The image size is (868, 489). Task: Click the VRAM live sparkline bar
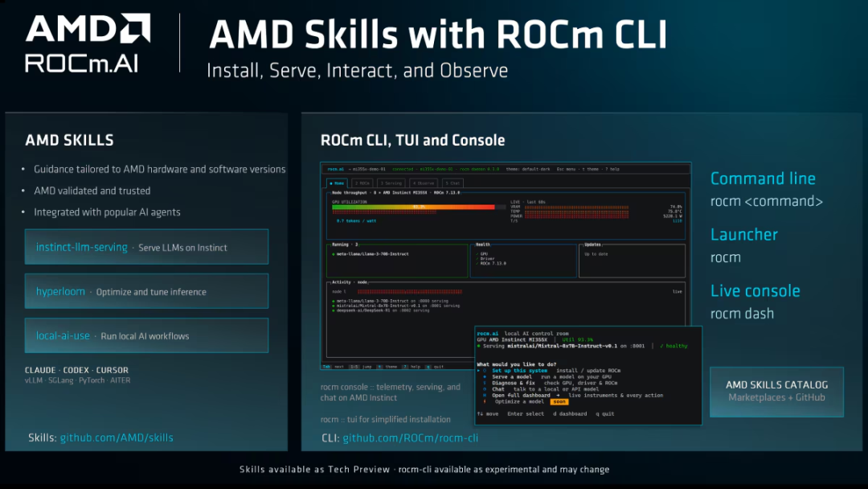pos(576,208)
